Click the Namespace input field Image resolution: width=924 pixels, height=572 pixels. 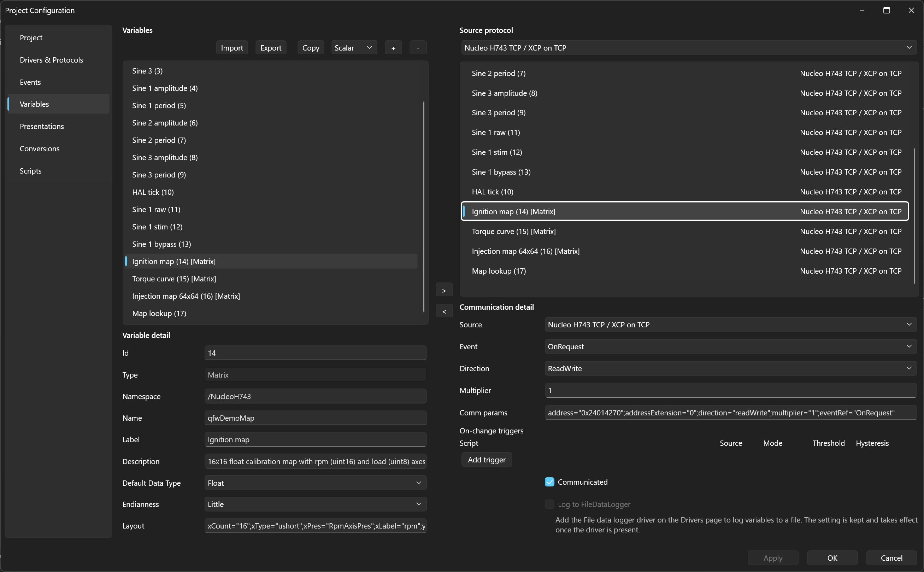pos(315,396)
